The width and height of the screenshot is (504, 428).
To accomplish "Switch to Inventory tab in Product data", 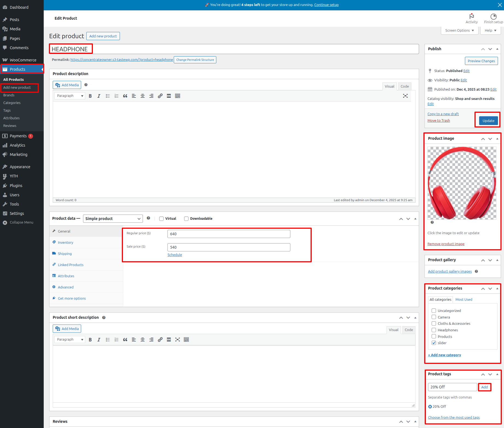I will 65,242.
